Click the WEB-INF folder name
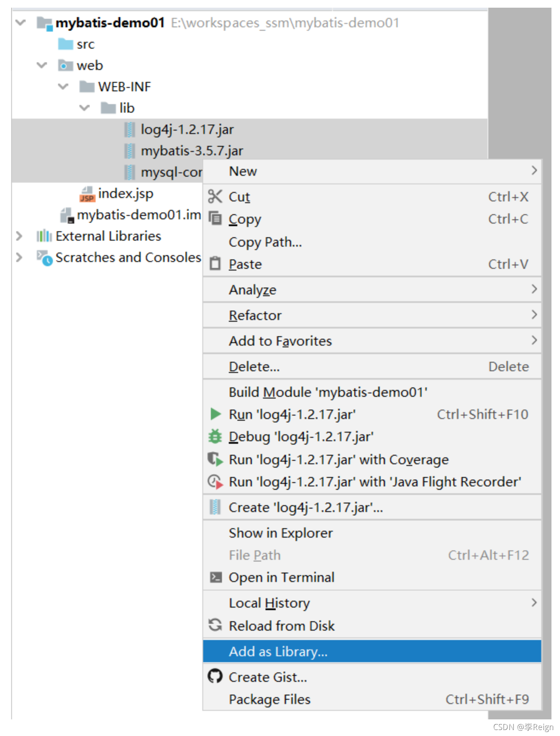 click(x=124, y=87)
